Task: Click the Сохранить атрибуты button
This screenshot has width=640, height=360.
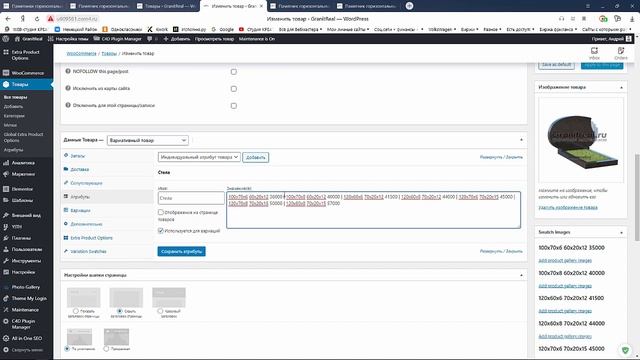Action: [181, 251]
